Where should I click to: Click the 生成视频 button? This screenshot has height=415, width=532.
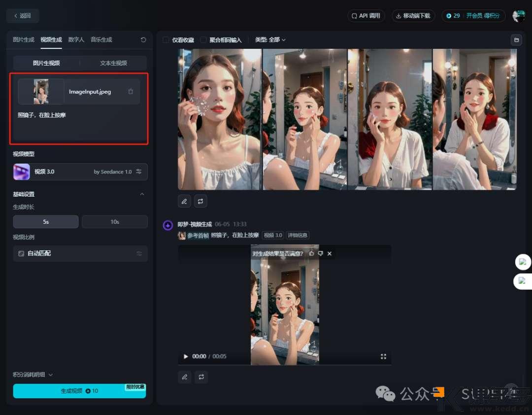pos(79,391)
